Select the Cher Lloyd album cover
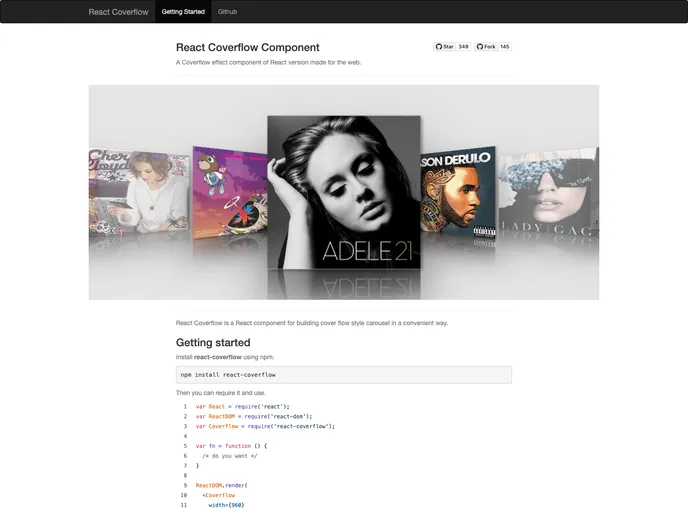Screen dimensions: 688x512 tap(140, 192)
